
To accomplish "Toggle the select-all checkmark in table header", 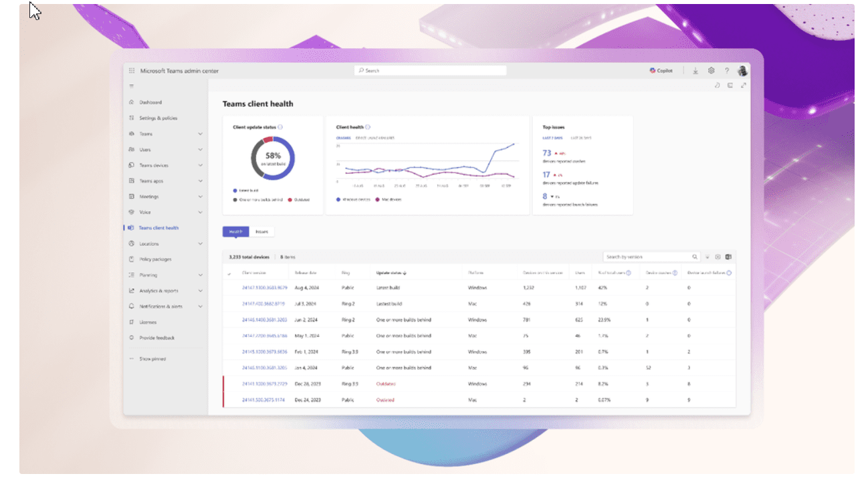I will [x=230, y=273].
